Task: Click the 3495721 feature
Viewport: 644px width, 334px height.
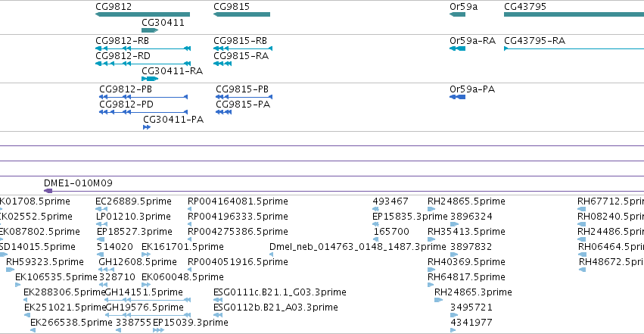Action: pyautogui.click(x=454, y=315)
